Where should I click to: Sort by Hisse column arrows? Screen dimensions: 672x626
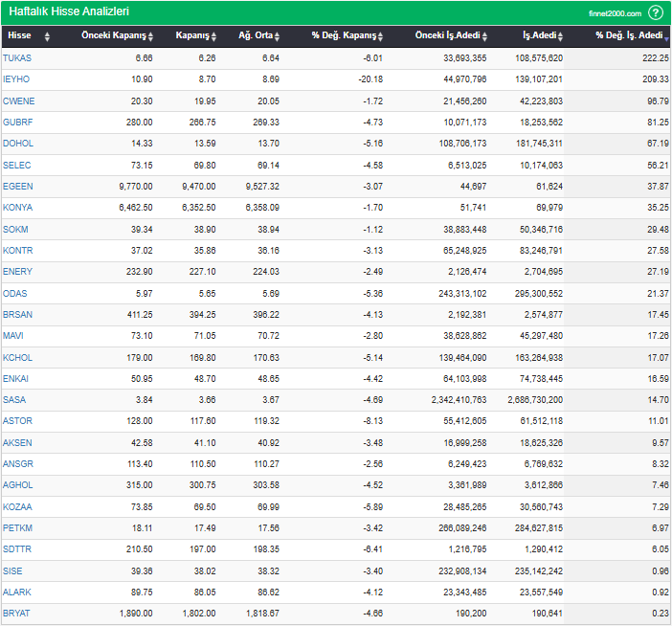pos(37,36)
